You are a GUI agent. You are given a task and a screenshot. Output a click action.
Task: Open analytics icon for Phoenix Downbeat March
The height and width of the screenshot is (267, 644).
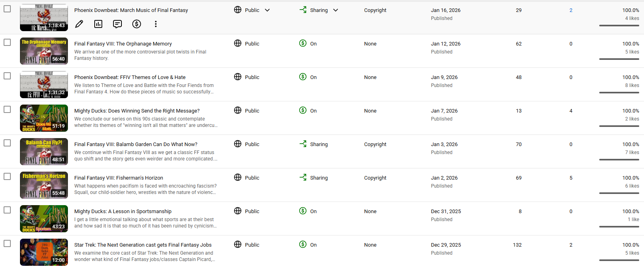click(x=98, y=24)
